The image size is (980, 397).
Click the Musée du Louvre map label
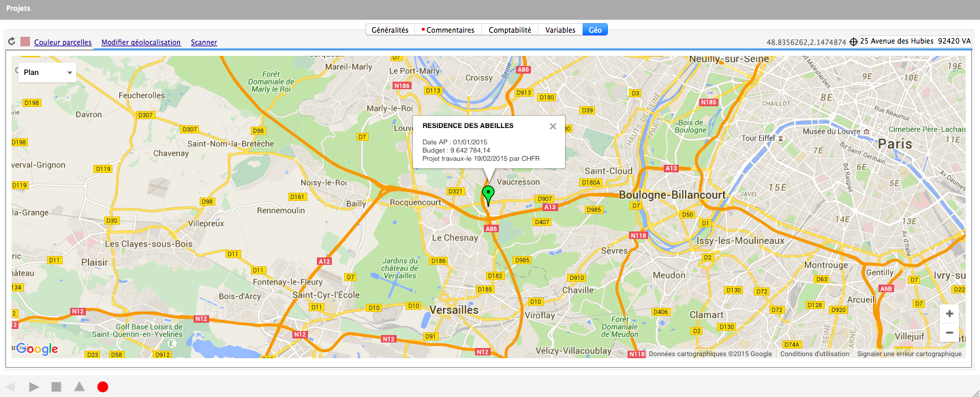831,131
